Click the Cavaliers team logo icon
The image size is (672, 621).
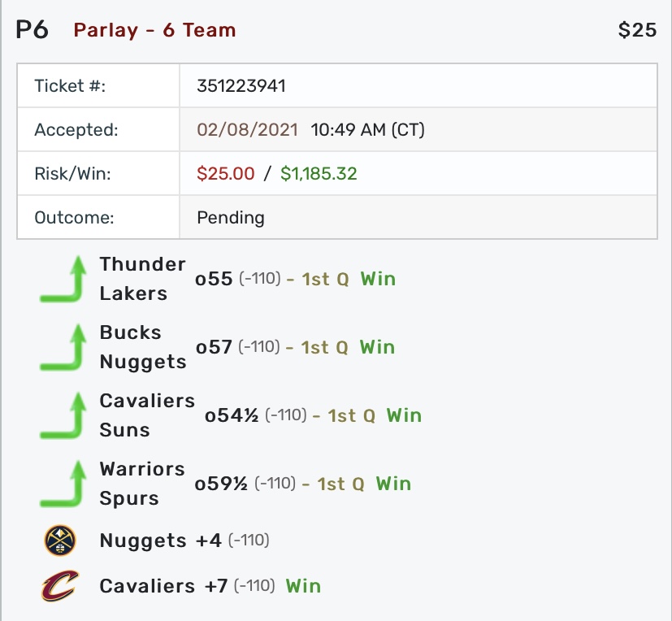click(59, 586)
